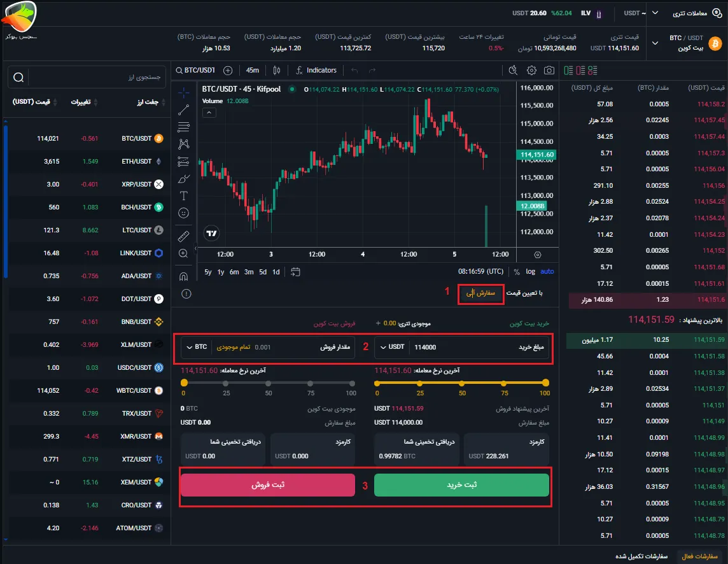728x564 pixels.
Task: Click the zoom-in magnifier tool
Action: tap(184, 253)
